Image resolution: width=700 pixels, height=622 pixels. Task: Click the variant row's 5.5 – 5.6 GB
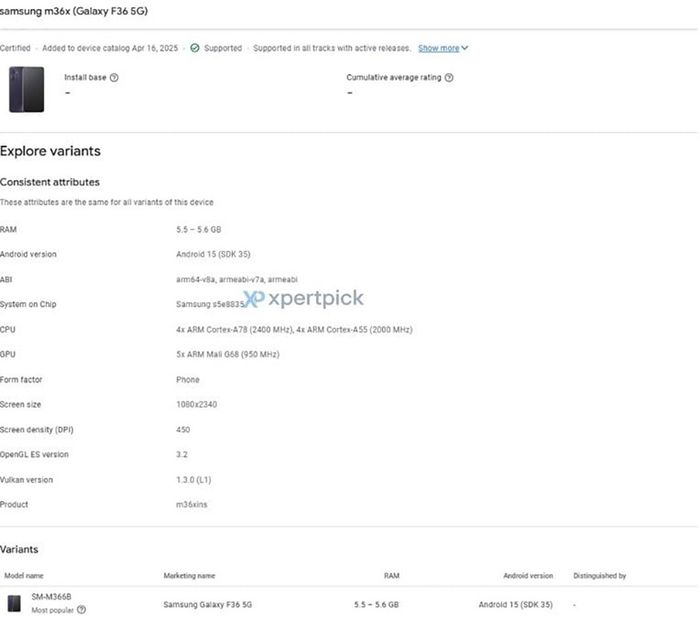tap(376, 605)
